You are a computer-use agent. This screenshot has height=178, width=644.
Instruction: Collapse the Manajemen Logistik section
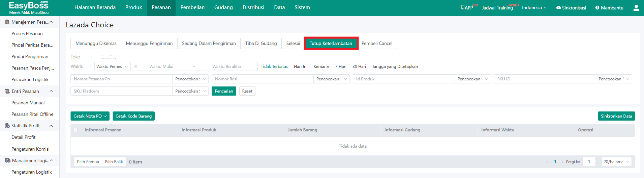coord(51,160)
